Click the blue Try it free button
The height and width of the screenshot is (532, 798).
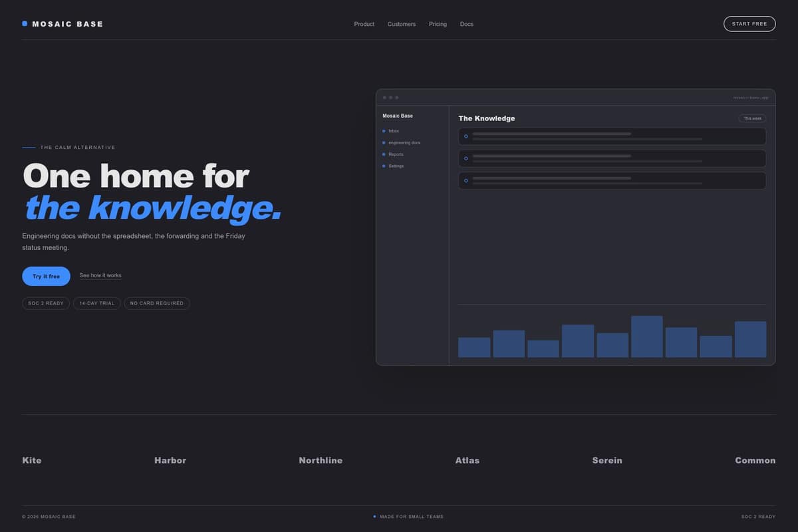click(46, 276)
